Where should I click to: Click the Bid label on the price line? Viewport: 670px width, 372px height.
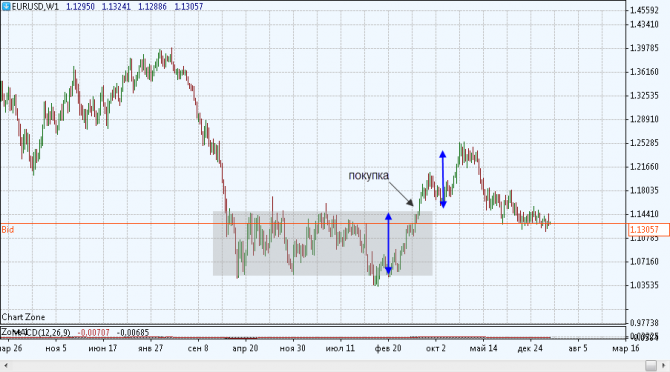[8, 230]
